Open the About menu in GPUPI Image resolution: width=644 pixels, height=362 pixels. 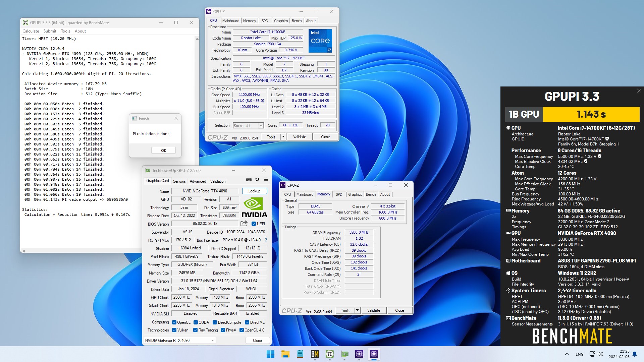[80, 31]
